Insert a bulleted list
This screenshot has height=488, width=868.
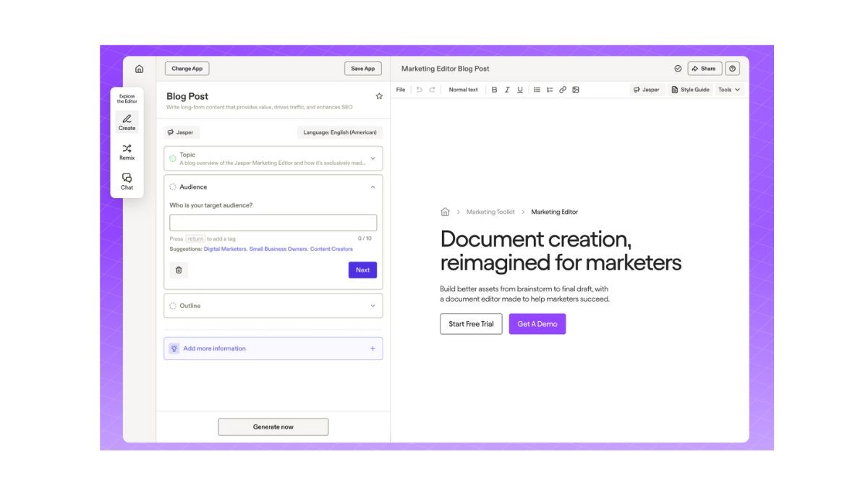pyautogui.click(x=537, y=90)
